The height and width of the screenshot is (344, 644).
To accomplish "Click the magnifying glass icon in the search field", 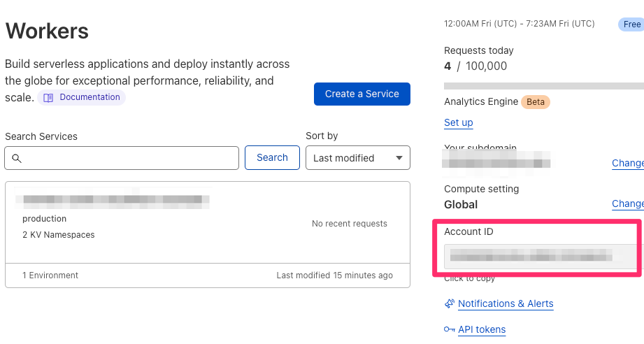I will coord(17,158).
